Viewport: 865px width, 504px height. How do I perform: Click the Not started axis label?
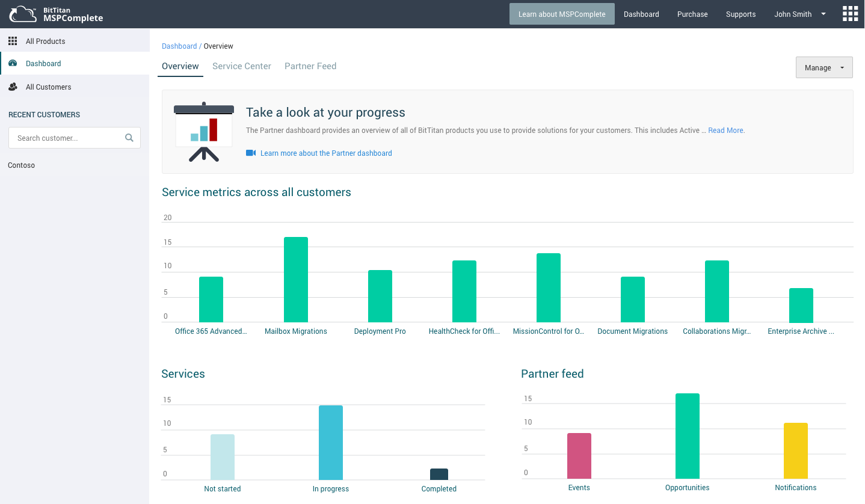pos(223,488)
